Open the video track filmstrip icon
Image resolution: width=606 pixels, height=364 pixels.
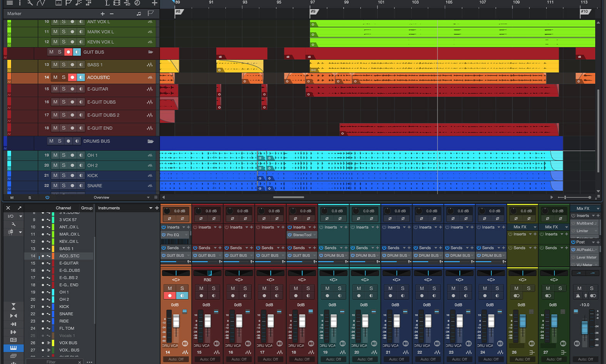coord(117,3)
